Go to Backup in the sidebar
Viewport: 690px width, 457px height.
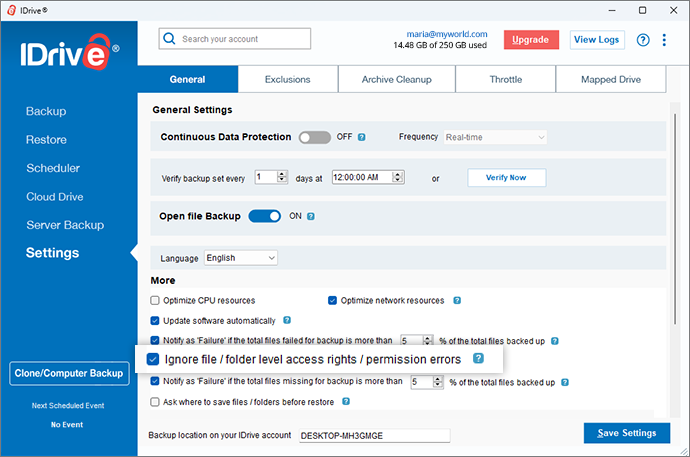[46, 111]
